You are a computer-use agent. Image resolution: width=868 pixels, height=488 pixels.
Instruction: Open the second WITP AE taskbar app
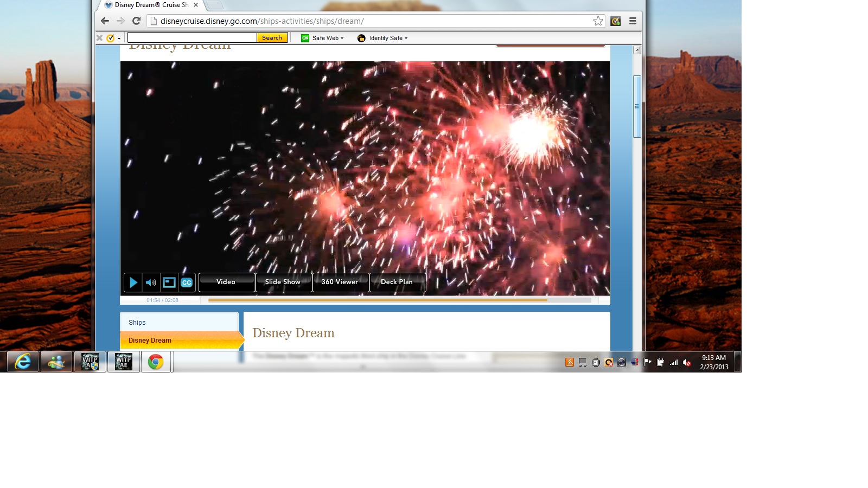coord(124,362)
